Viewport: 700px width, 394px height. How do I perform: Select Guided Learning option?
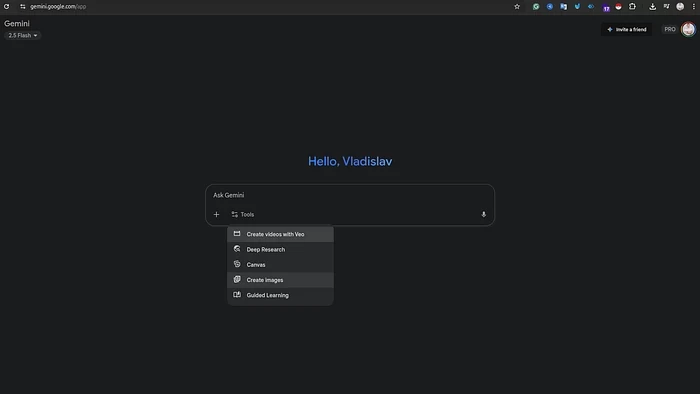tap(280, 295)
